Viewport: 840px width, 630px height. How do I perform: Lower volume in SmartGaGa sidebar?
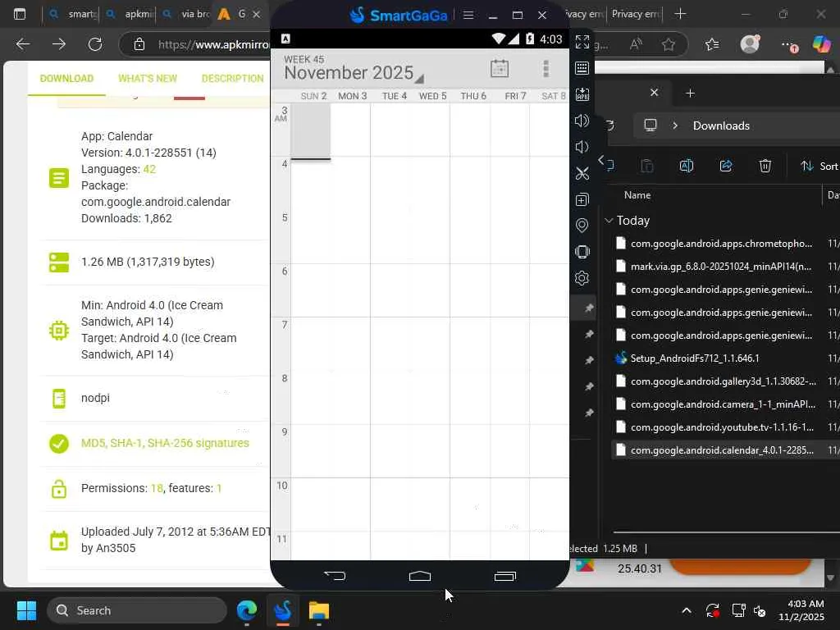(x=582, y=147)
